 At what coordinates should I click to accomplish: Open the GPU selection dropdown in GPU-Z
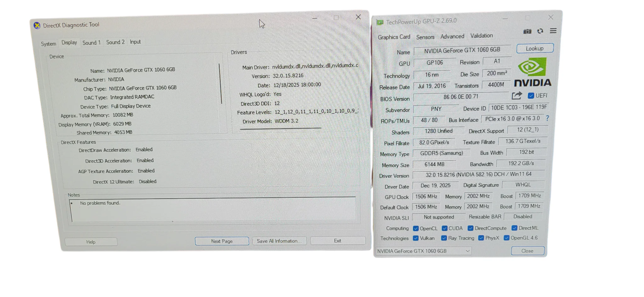click(x=424, y=251)
